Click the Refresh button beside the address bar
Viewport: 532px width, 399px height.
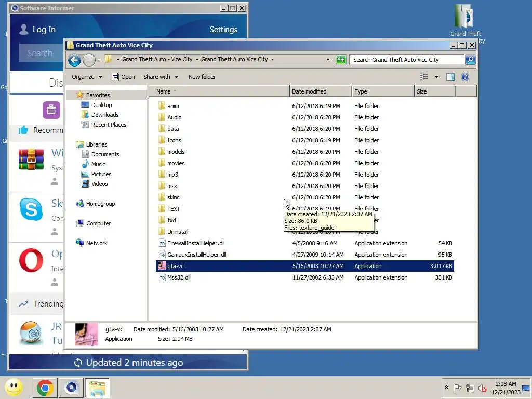tap(341, 60)
